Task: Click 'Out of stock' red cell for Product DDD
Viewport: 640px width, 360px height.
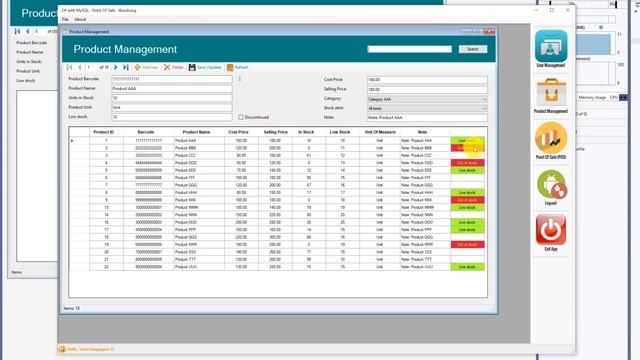Action: point(467,163)
